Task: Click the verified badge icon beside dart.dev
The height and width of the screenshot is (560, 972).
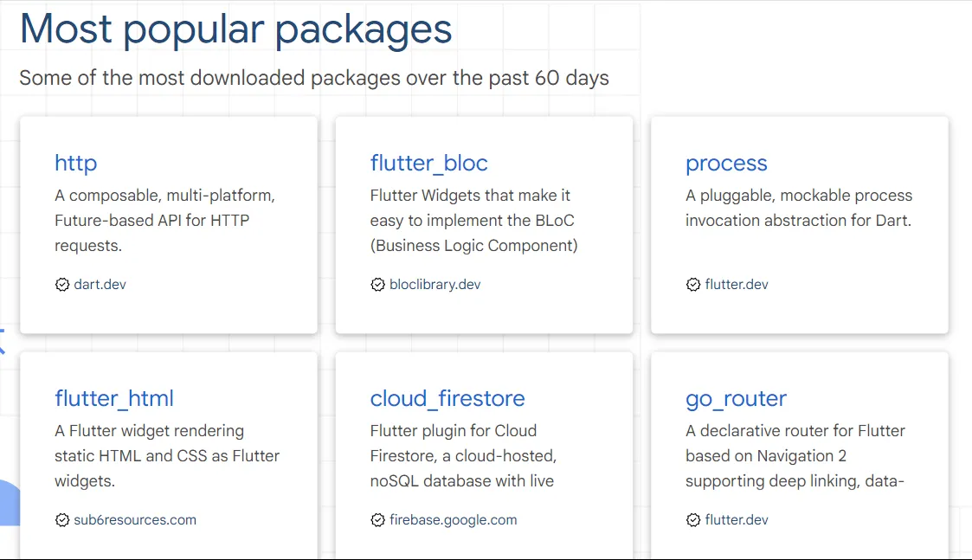Action: point(62,285)
